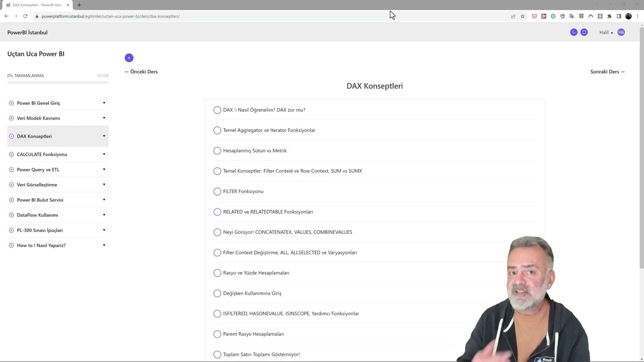Click the circle icon next to Veri Görselleştirme

click(x=12, y=185)
